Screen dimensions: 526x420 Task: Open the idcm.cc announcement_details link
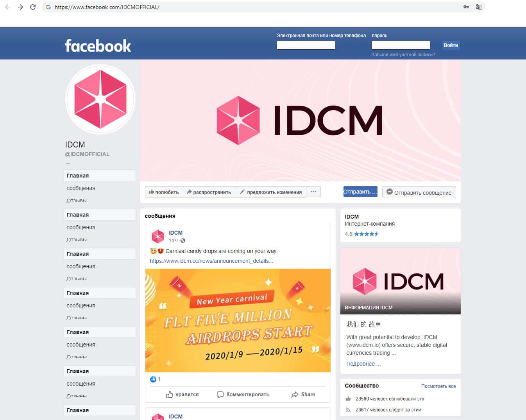(x=211, y=261)
